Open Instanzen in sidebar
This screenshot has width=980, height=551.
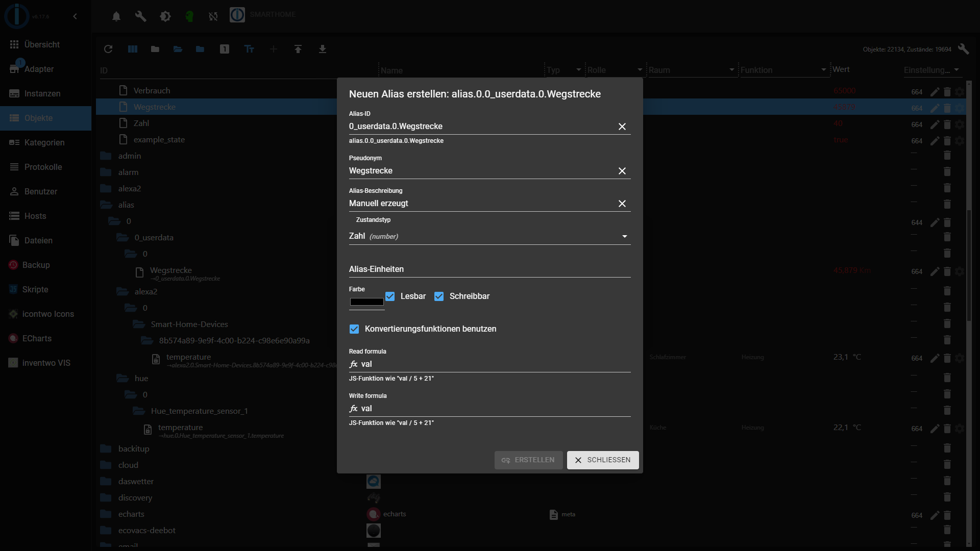[x=45, y=93]
